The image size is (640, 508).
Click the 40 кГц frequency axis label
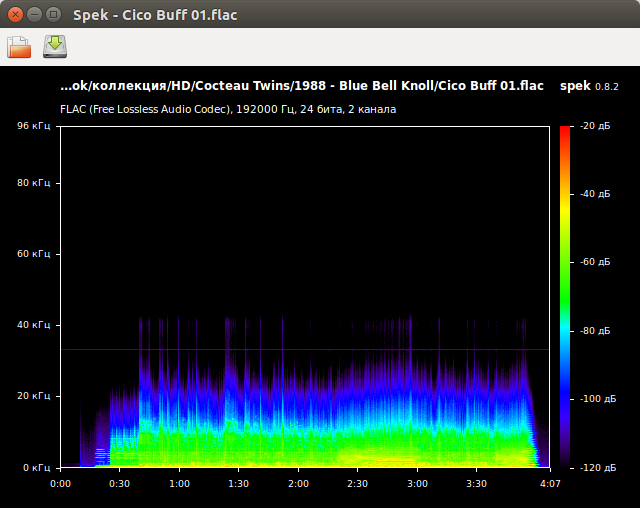coord(33,325)
